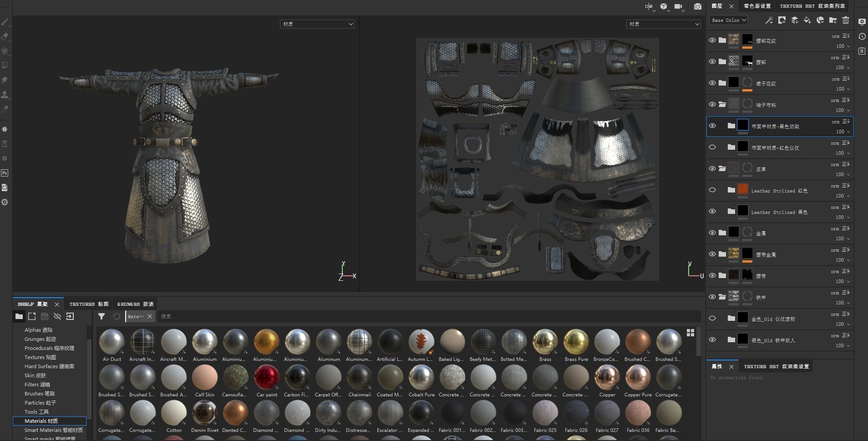Toggle visibility of 裙子花纹 layer
Image resolution: width=868 pixels, height=441 pixels.
click(x=712, y=83)
